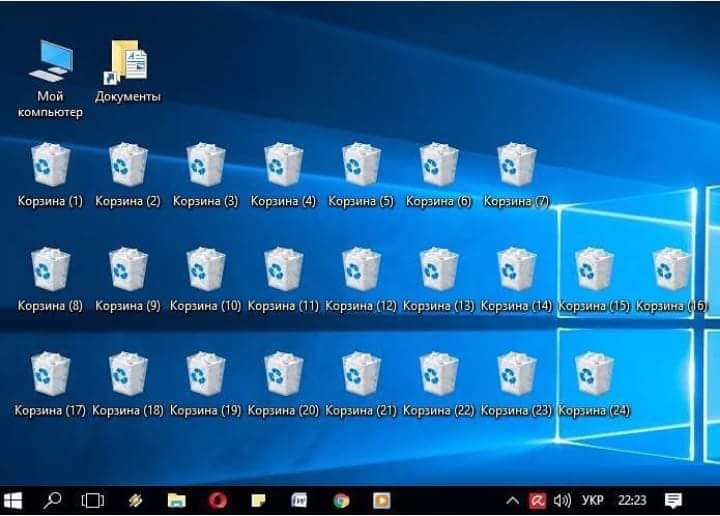Viewport: 720px width, 516px height.
Task: Select the Корзина (23) recycle bin
Action: click(516, 384)
